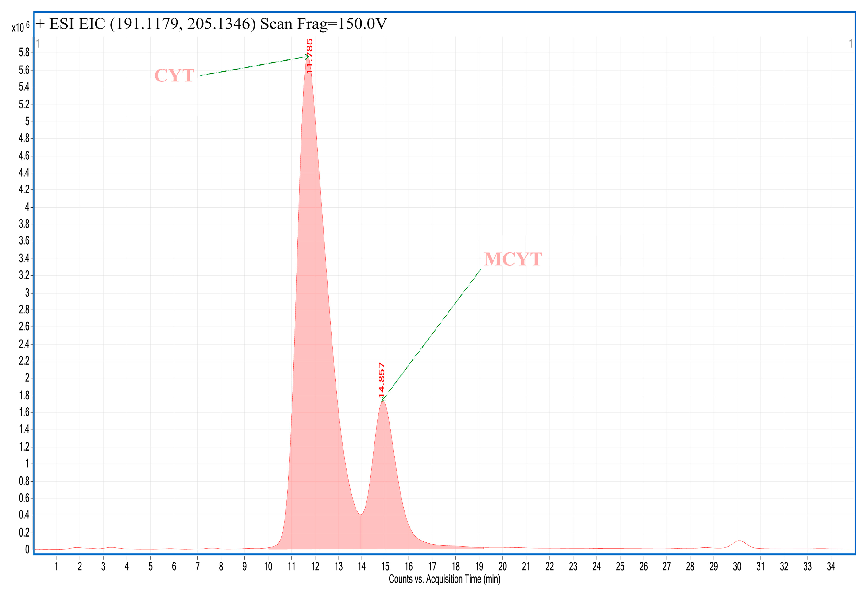868x595 pixels.
Task: Click the green dotted arrow pointing from MCYT
Action: (x=431, y=335)
